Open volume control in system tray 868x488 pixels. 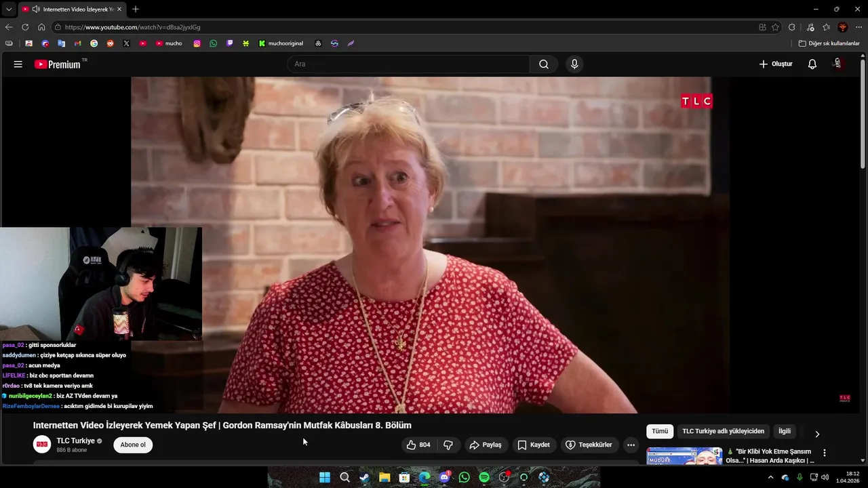click(825, 477)
